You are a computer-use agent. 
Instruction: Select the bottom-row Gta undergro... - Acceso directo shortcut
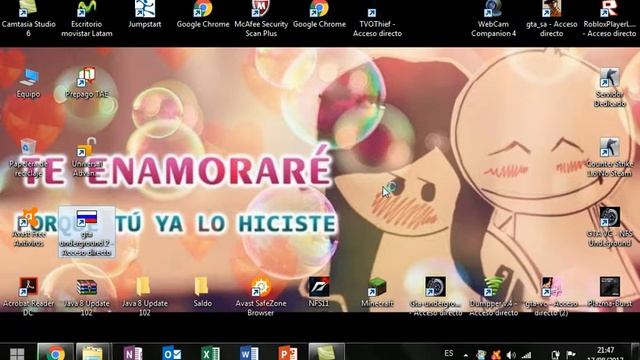pyautogui.click(x=436, y=297)
